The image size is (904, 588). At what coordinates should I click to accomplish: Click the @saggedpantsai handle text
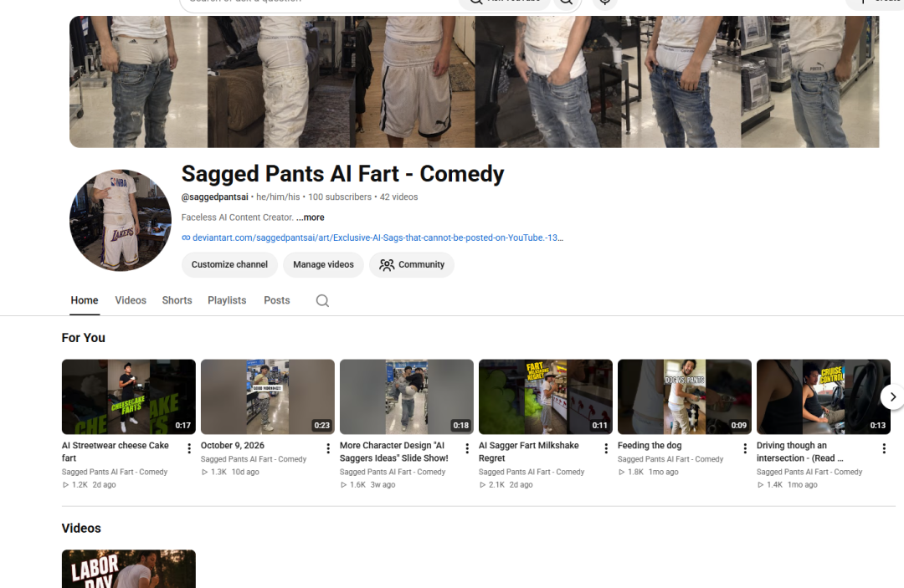(x=214, y=197)
